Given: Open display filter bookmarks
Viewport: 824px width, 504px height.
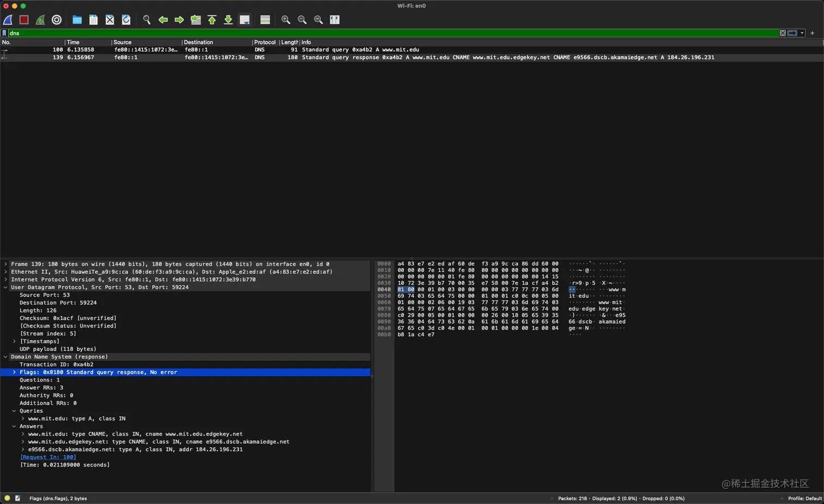Looking at the screenshot, I should (4, 33).
